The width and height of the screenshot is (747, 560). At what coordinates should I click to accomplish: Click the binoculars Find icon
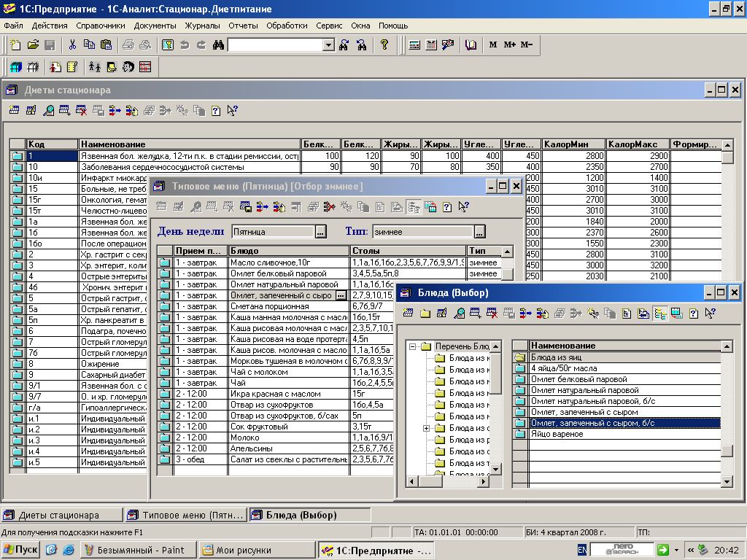click(x=218, y=44)
